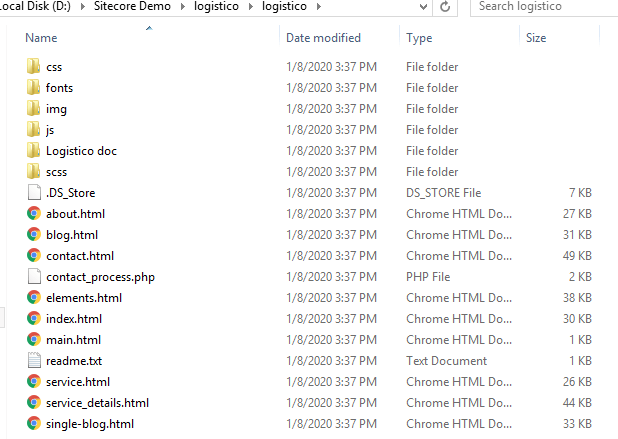Viewport: 618px width, 439px height.
Task: Click the Size column header
Action: pos(536,38)
